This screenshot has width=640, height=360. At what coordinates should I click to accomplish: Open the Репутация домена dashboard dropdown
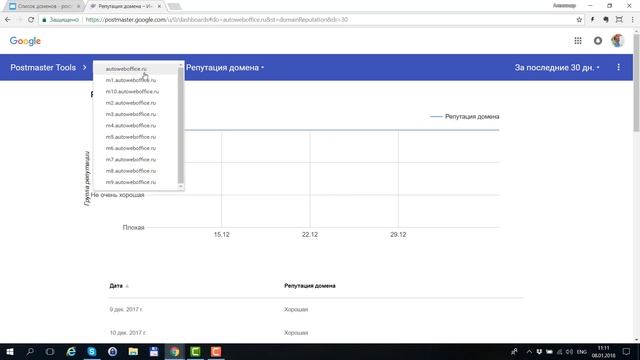225,67
